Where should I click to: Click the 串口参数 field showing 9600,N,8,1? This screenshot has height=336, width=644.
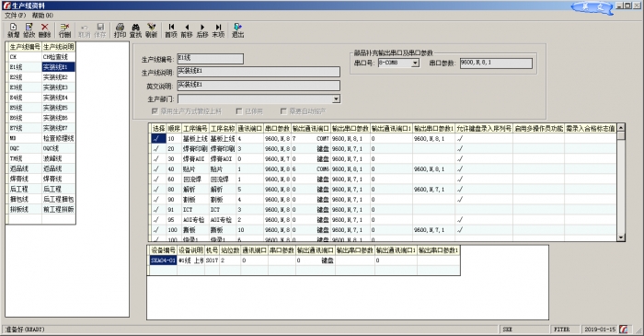[x=496, y=63]
